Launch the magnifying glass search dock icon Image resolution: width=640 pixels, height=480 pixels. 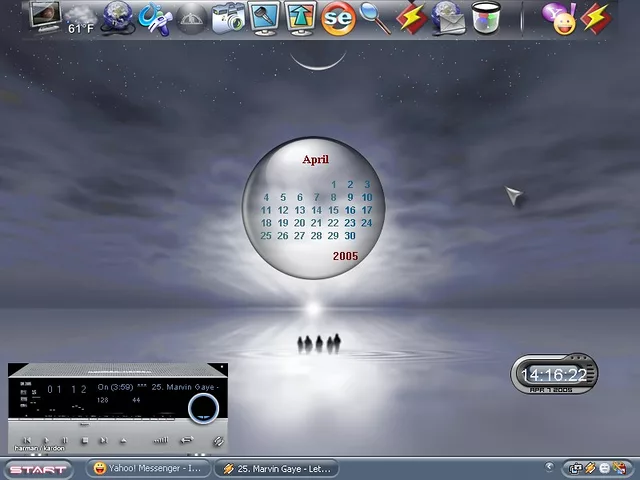(x=374, y=17)
